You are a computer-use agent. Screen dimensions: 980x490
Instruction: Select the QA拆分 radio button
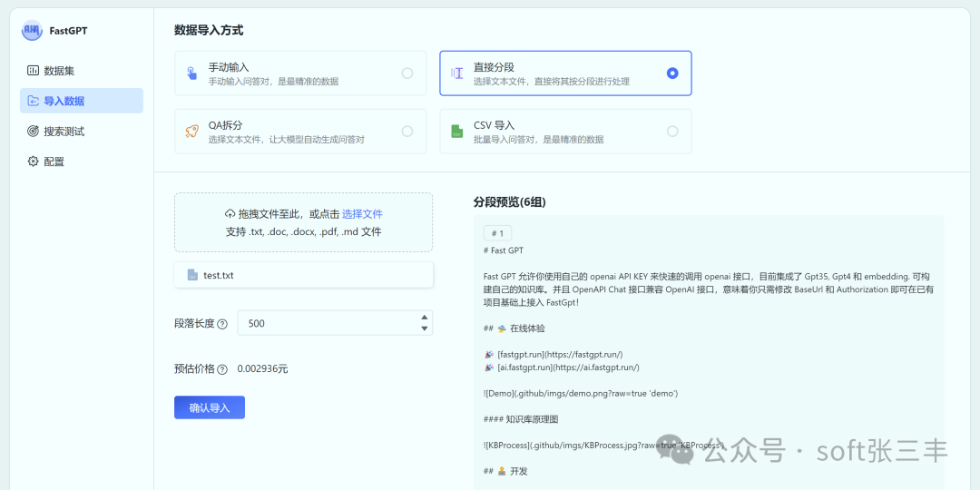click(407, 132)
